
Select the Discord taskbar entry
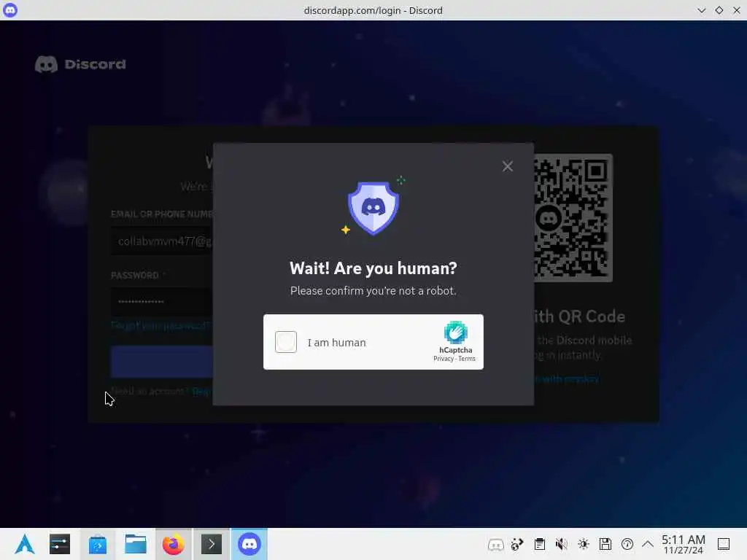[x=249, y=544]
